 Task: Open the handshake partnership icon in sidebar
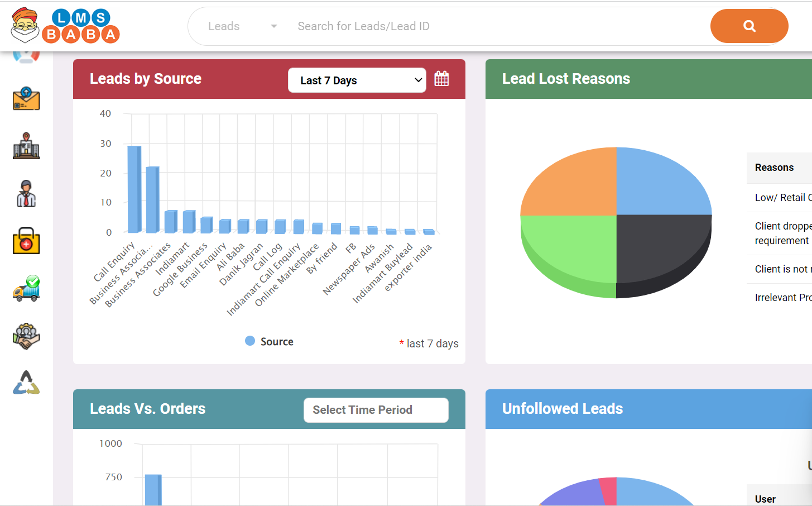(x=26, y=336)
